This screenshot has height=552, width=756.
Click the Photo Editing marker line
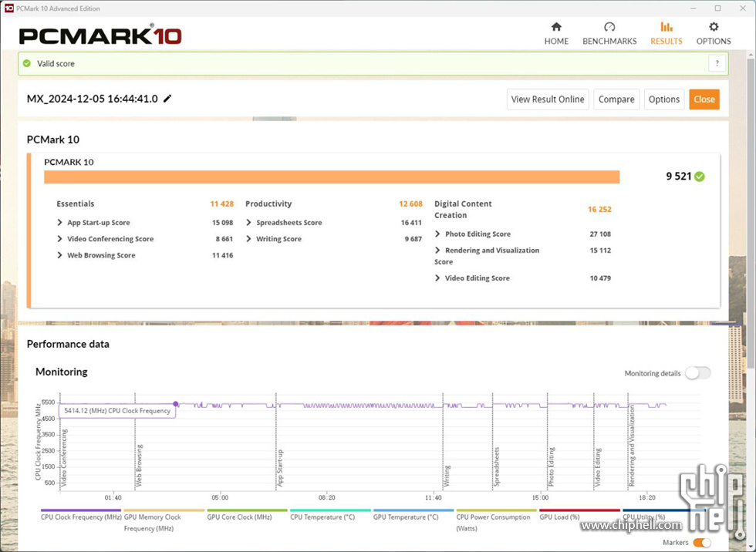(x=547, y=443)
